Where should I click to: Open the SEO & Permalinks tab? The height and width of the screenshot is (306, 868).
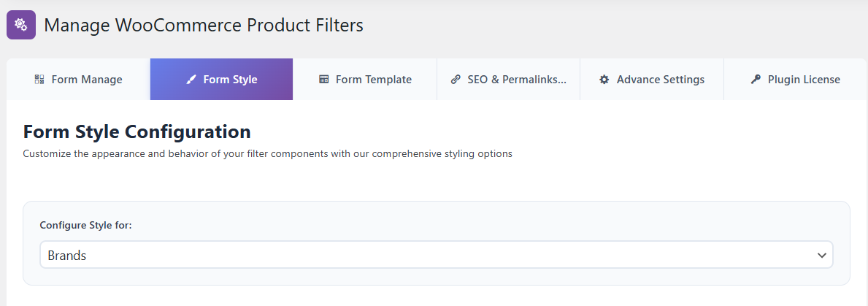point(508,79)
